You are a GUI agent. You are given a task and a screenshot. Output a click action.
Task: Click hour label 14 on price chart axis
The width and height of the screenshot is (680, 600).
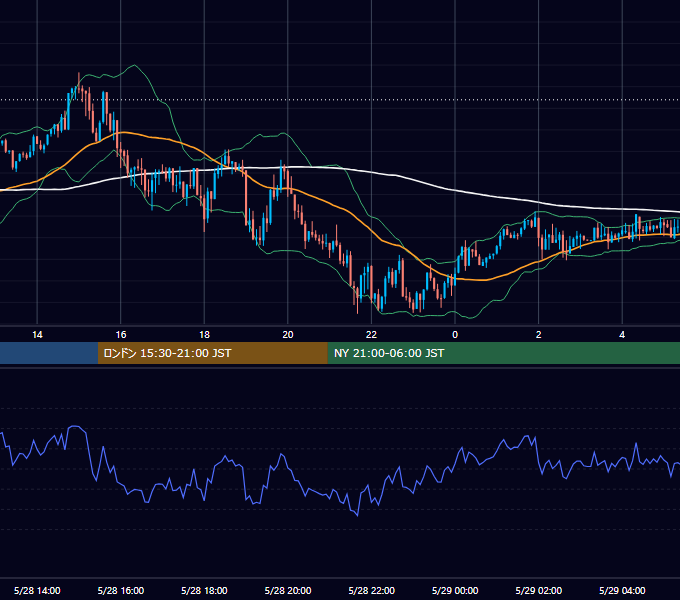pos(37,335)
